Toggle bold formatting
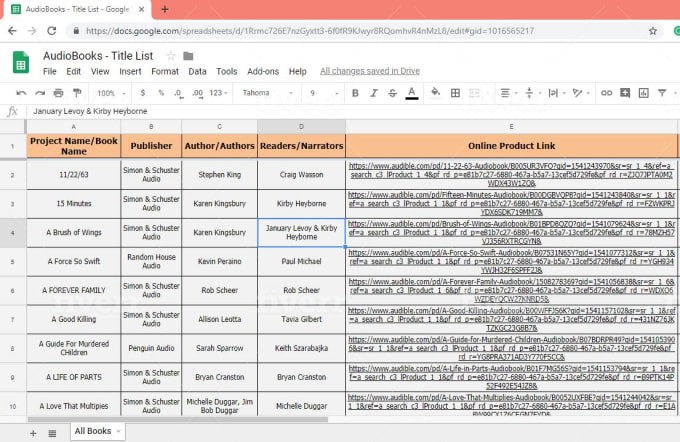Viewport: 680px width, 442px height. (355, 93)
